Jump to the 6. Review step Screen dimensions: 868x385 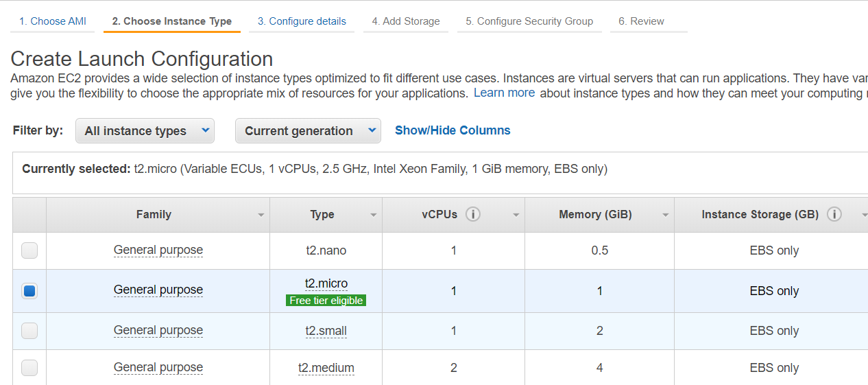(641, 21)
